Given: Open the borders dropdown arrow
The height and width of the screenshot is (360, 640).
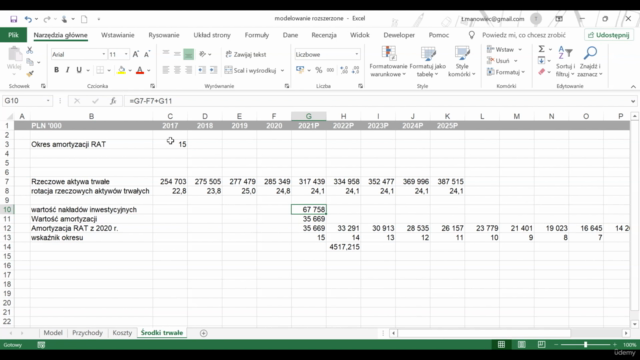Looking at the screenshot, I should (x=109, y=71).
